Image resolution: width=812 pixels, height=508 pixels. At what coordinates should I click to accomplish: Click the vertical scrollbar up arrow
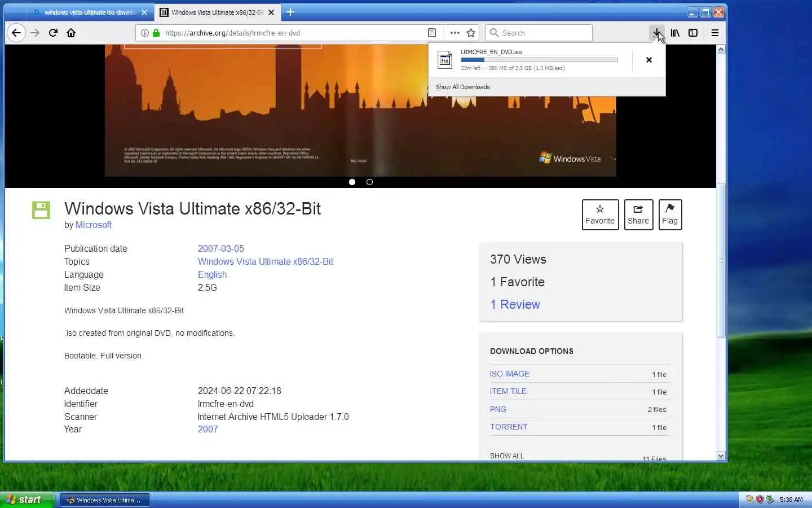[x=721, y=50]
